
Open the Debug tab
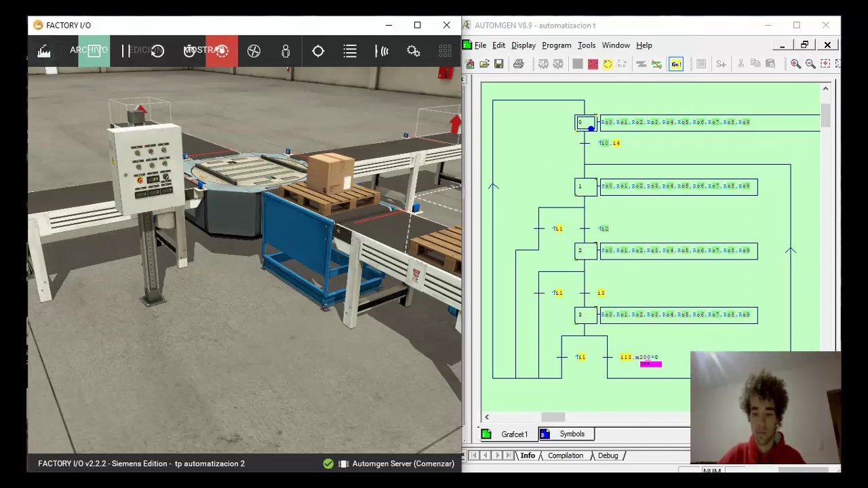[608, 455]
